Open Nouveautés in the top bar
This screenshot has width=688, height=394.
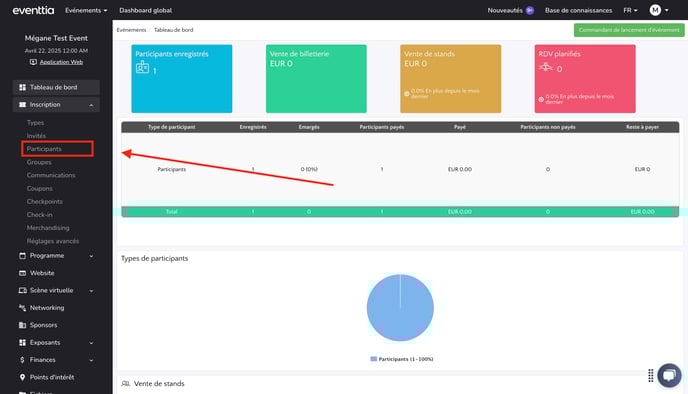[x=505, y=10]
